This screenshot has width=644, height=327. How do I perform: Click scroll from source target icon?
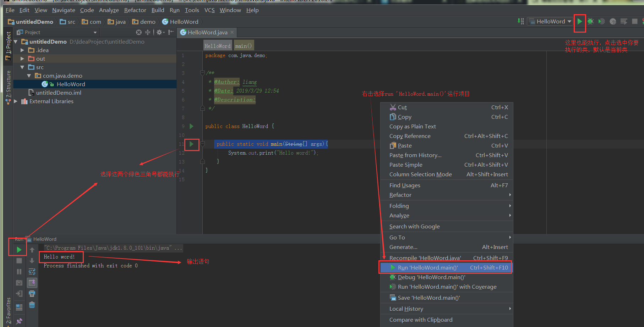point(139,32)
